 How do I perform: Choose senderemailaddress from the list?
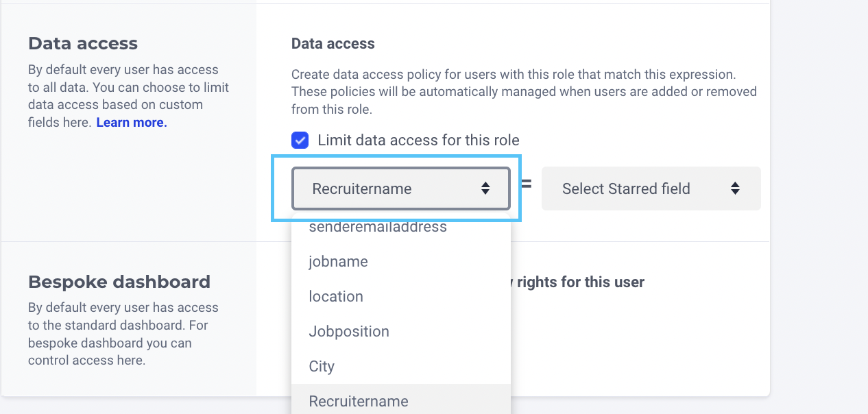pyautogui.click(x=378, y=227)
